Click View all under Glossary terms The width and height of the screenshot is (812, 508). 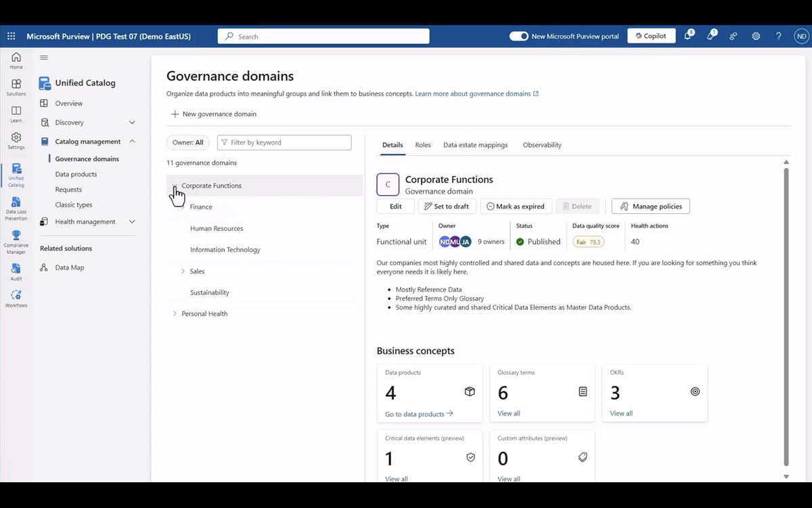click(509, 413)
